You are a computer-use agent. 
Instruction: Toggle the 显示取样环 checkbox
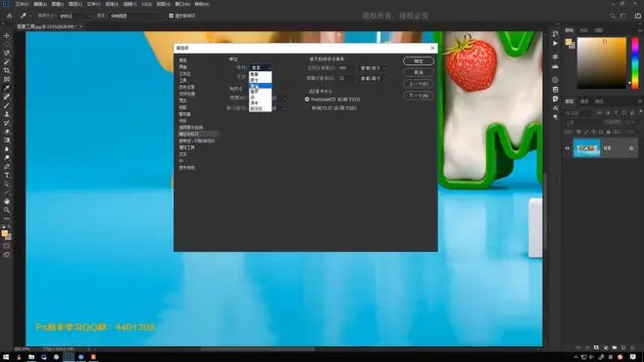[172, 16]
